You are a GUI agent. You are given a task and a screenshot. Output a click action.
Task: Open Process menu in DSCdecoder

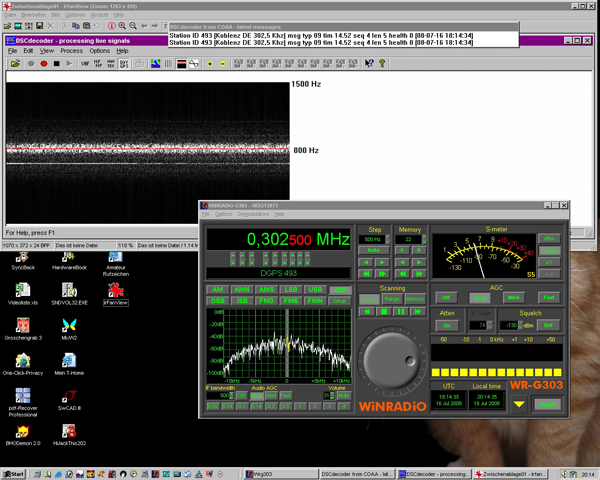[71, 51]
